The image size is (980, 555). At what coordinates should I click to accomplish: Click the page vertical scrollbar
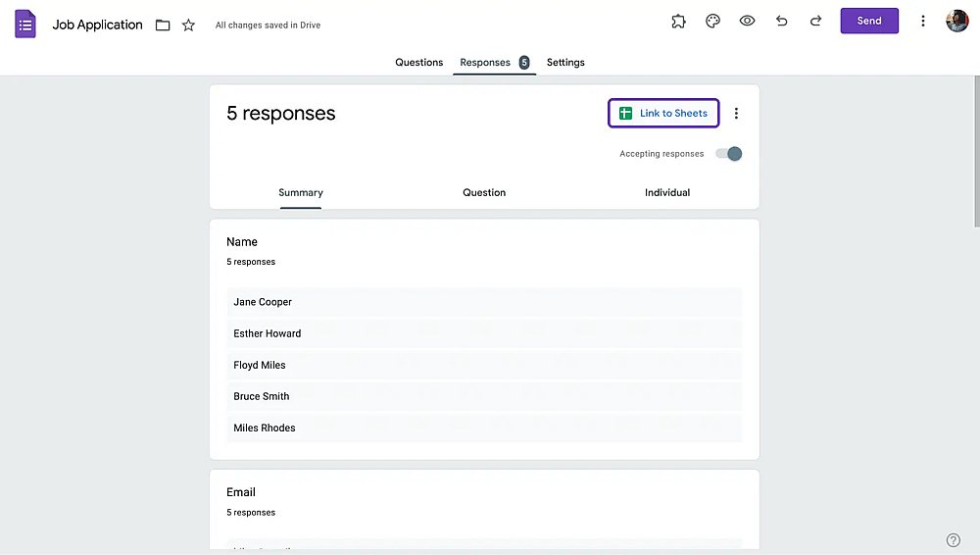977,152
